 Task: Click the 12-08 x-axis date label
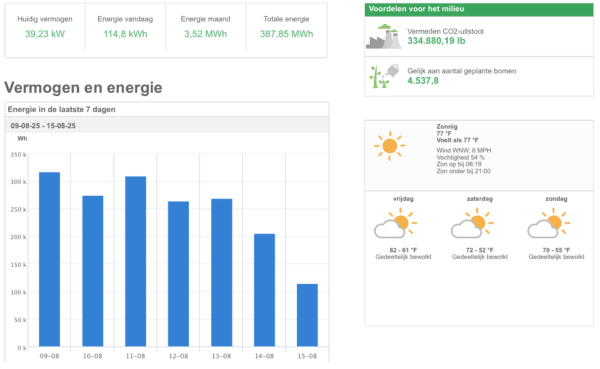click(178, 356)
